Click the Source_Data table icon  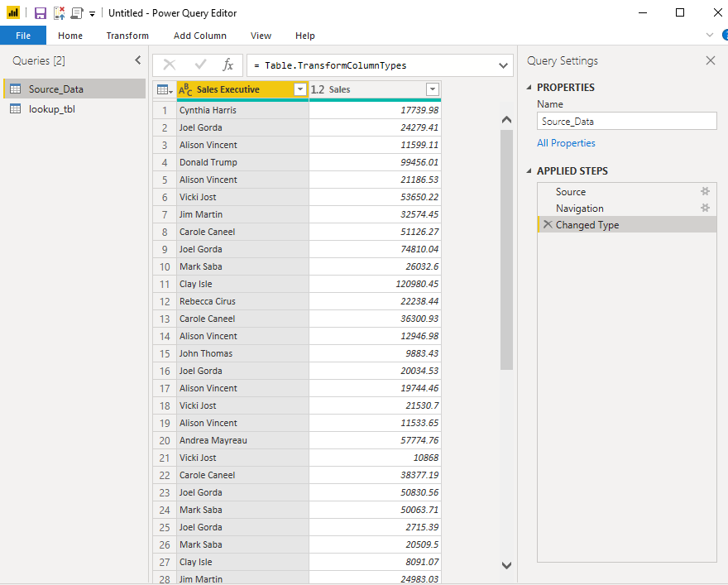click(x=16, y=89)
